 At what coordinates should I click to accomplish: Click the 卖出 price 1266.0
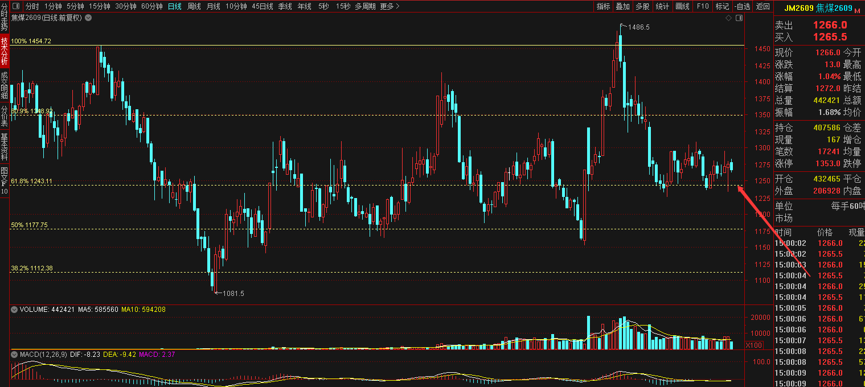coord(830,25)
